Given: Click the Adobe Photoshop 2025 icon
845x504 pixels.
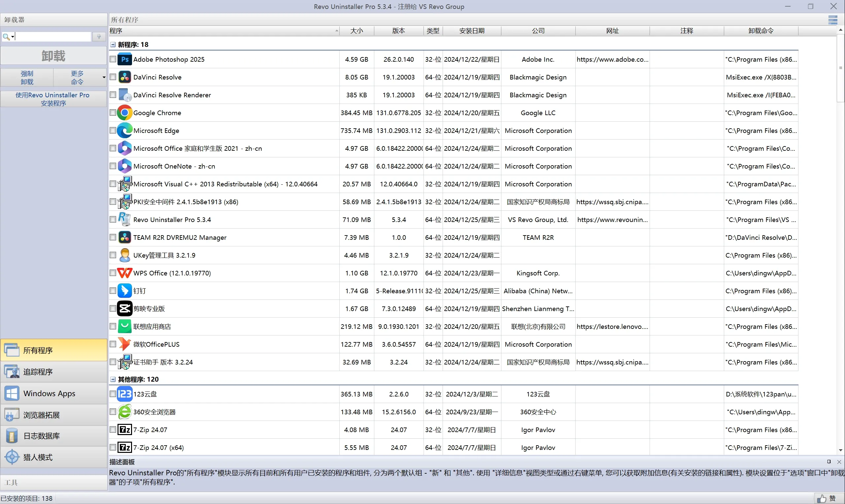Looking at the screenshot, I should 124,59.
